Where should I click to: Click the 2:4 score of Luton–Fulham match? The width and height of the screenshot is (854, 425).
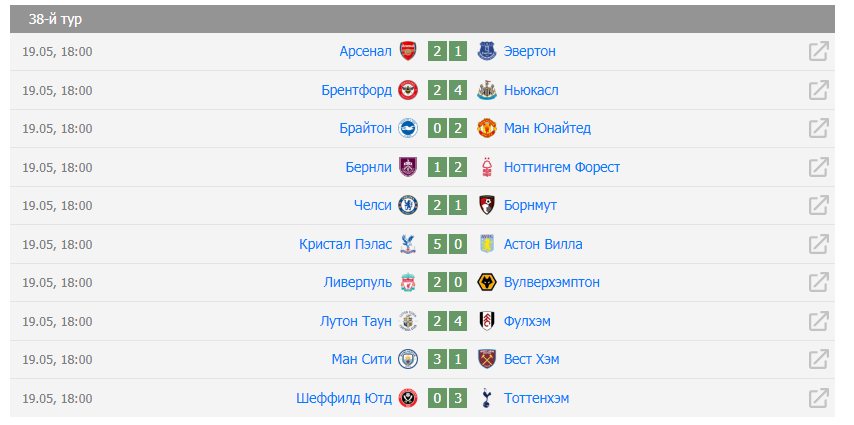click(447, 321)
